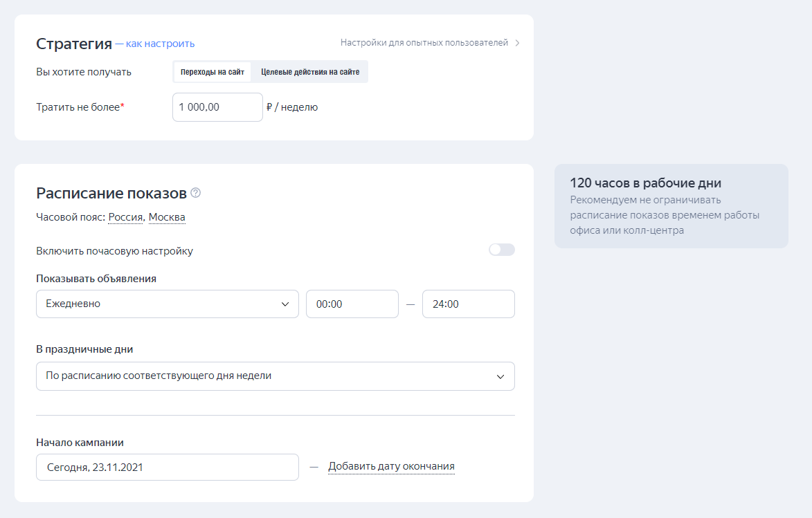The height and width of the screenshot is (518, 812).
Task: Select the «Переходы на сайт» tab
Action: [213, 72]
